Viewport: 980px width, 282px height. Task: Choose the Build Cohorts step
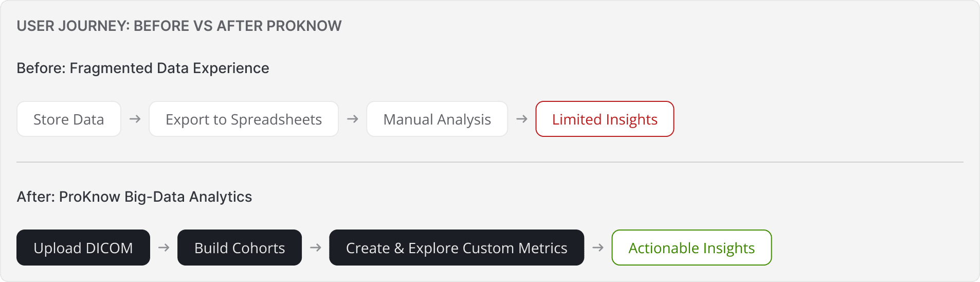click(x=240, y=248)
